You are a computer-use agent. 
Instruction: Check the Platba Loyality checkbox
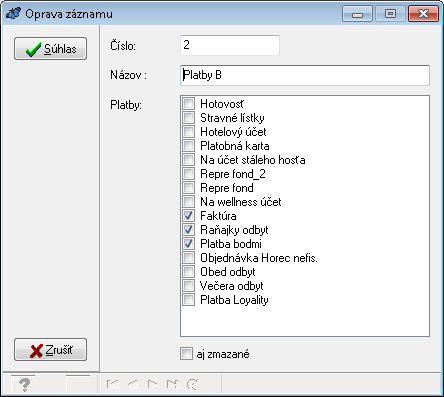[x=188, y=300]
